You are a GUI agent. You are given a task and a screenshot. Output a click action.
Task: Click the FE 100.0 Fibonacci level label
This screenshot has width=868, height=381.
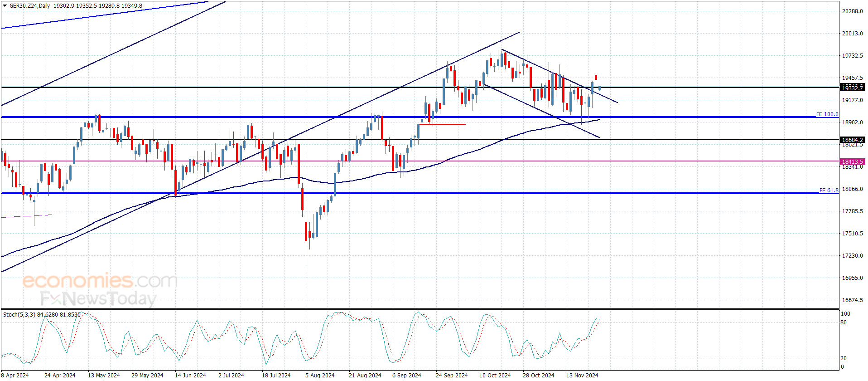(827, 114)
